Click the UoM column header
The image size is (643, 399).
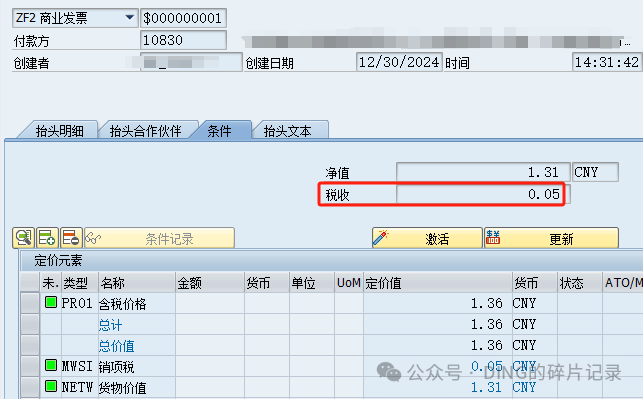click(349, 283)
